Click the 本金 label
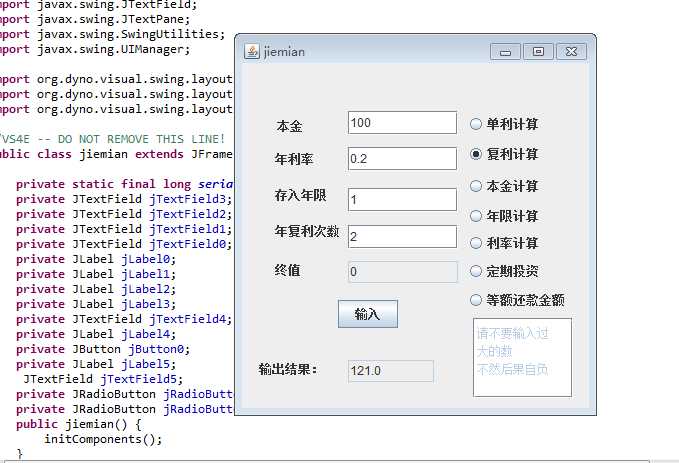The width and height of the screenshot is (679, 463). (x=289, y=126)
